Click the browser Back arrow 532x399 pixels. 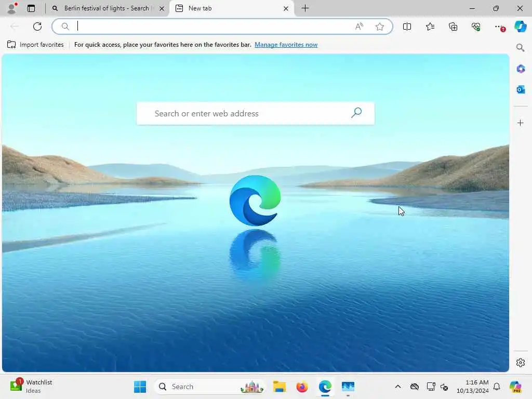pos(15,26)
